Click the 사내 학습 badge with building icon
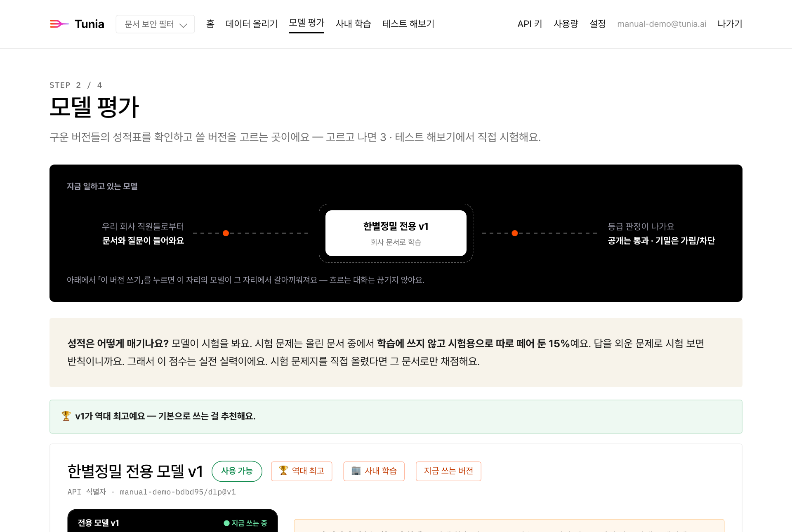The image size is (792, 532). click(x=374, y=471)
